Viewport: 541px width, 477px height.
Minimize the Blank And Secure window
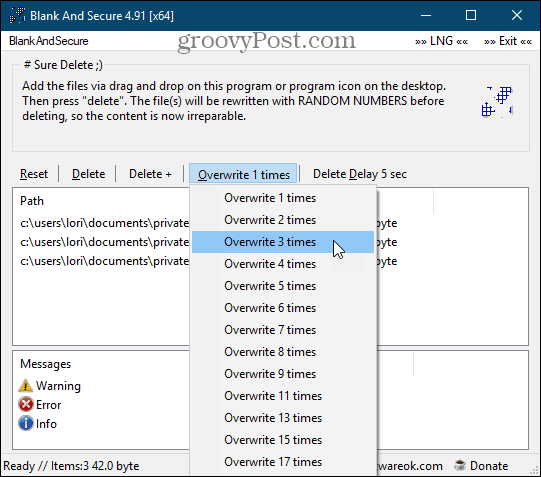tap(426, 16)
